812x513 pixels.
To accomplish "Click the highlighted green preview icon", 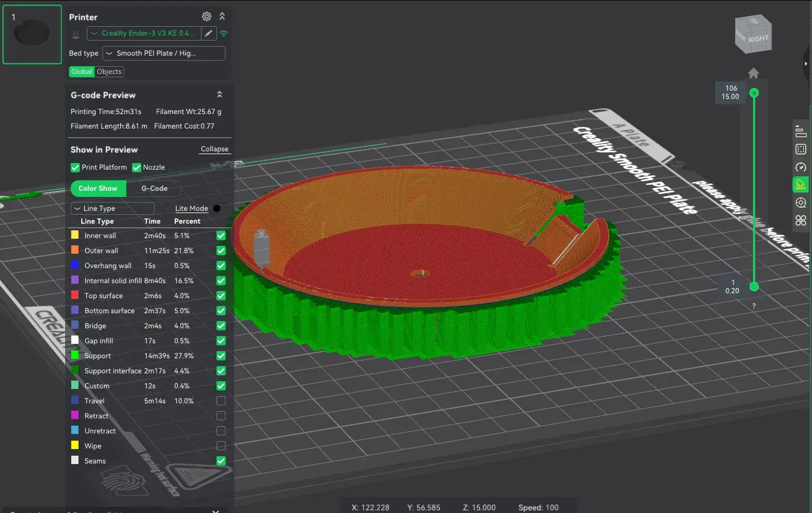I will [x=801, y=185].
